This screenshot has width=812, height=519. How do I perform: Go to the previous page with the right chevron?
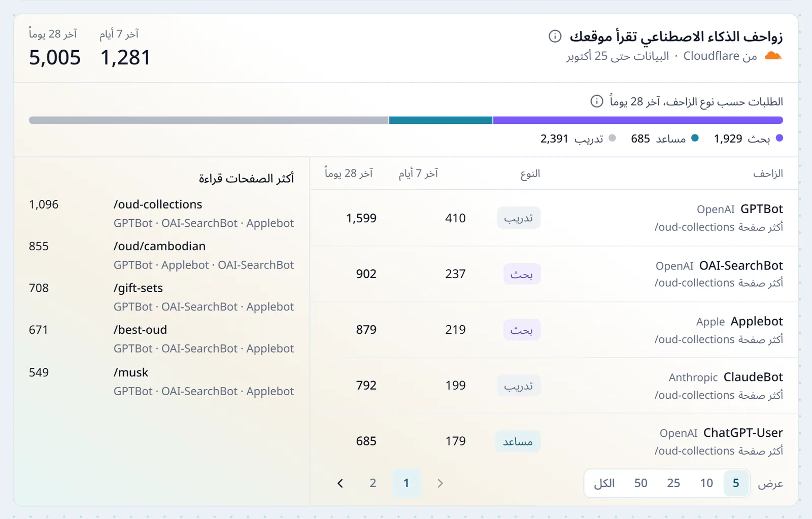click(440, 483)
